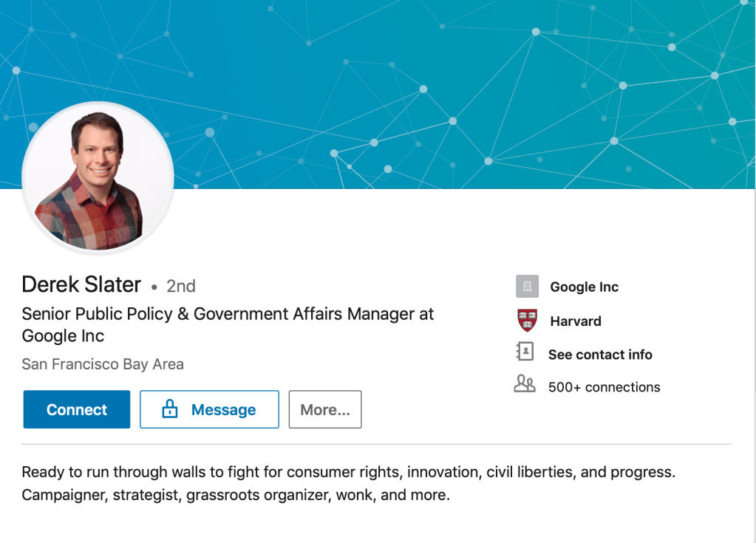This screenshot has height=543, width=756.
Task: Click the 2nd degree connection badge
Action: [x=180, y=286]
